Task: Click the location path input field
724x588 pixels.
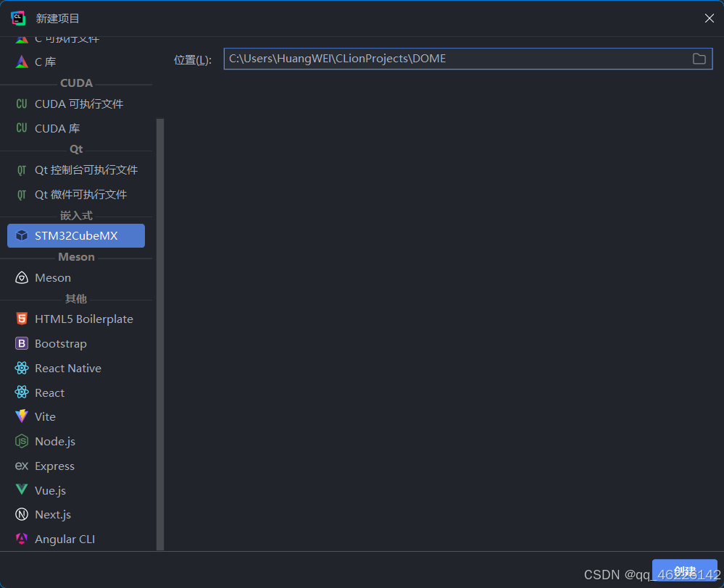Action: click(468, 59)
